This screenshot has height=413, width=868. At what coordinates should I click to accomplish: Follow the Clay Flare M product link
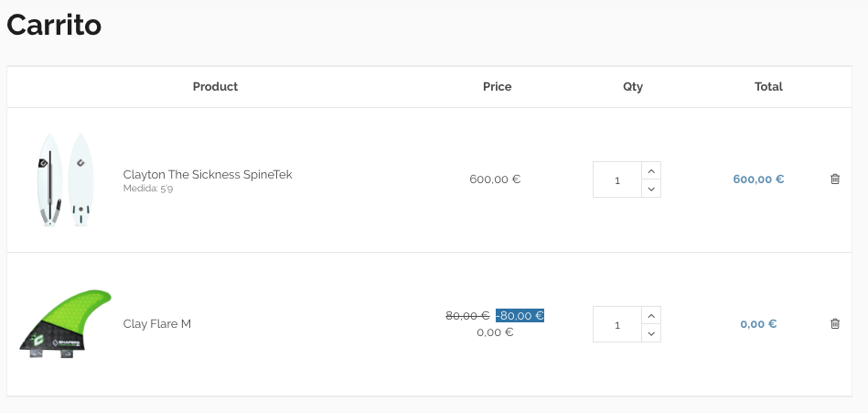pos(157,323)
